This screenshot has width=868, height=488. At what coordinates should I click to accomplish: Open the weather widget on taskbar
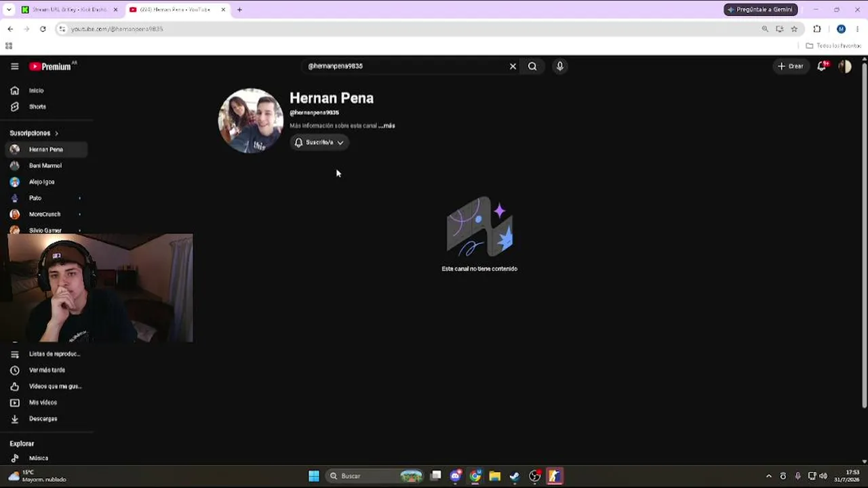tap(38, 476)
